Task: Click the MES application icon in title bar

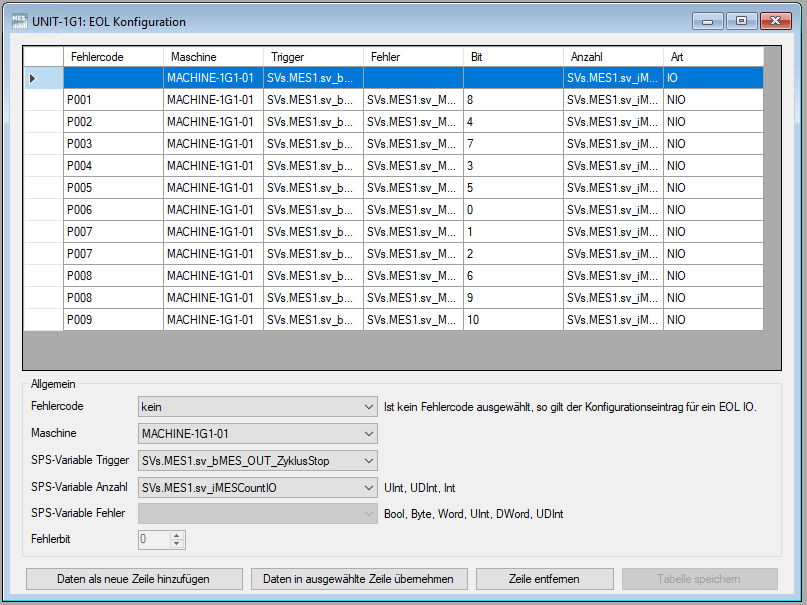Action: 17,21
